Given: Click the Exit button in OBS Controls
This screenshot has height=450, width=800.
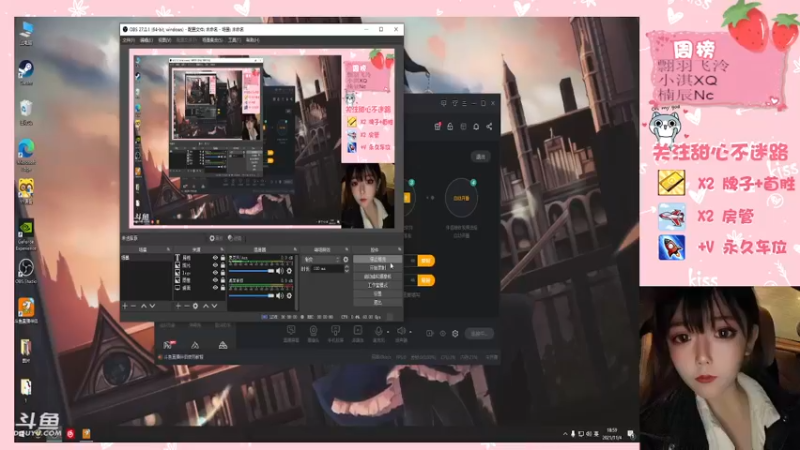Looking at the screenshot, I should [378, 302].
